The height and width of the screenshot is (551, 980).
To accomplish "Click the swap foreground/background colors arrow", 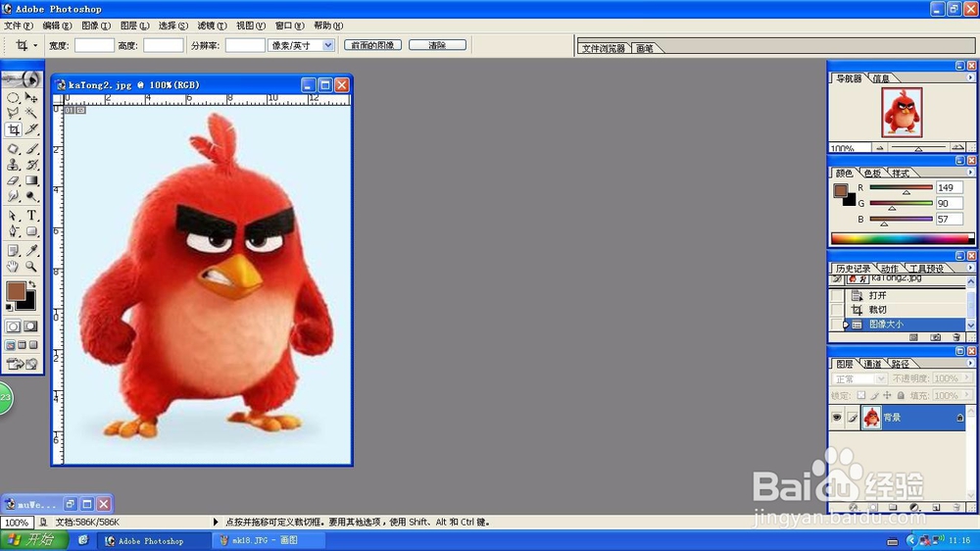I will coord(32,284).
